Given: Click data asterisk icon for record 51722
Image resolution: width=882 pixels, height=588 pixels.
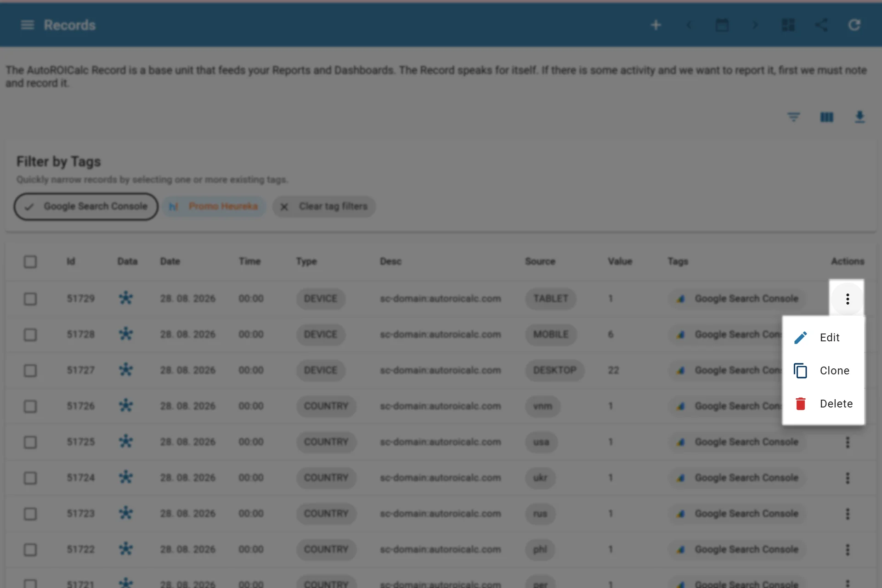Looking at the screenshot, I should click(x=126, y=549).
